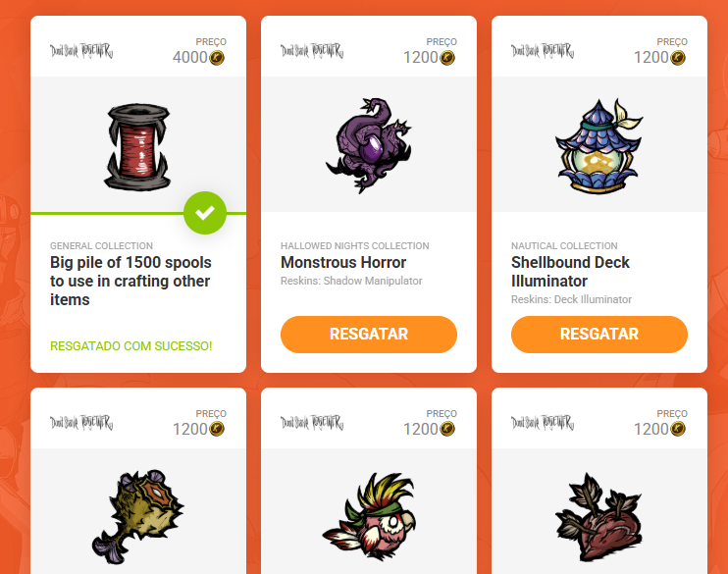Screen dimensions: 728x574
Task: Click Don't Starve Together logo on Monstrous Horror card
Action: (312, 52)
